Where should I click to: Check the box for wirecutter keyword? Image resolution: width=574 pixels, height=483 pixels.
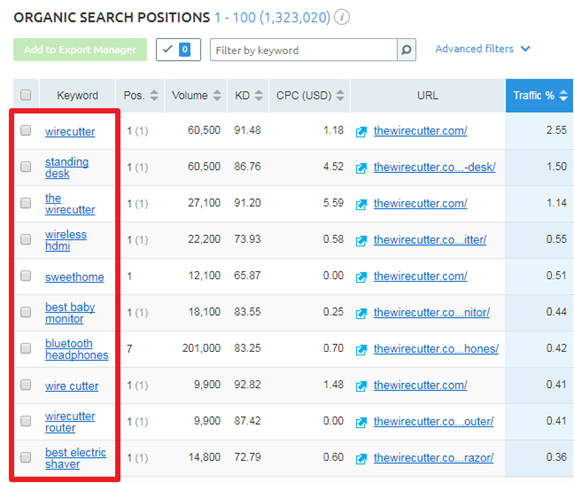coord(26,130)
